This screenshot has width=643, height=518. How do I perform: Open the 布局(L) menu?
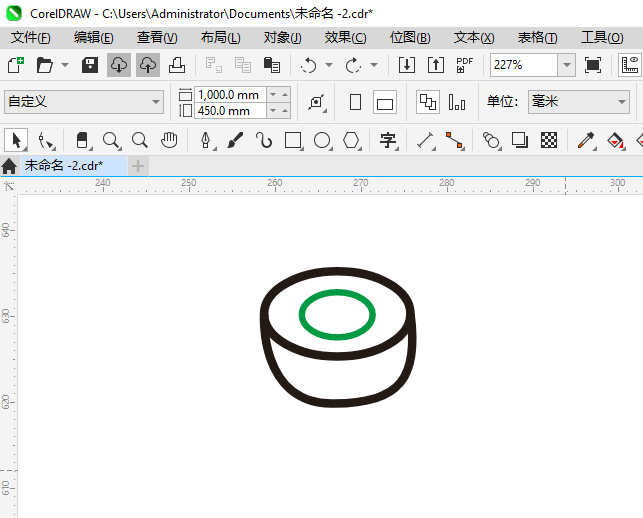(221, 38)
